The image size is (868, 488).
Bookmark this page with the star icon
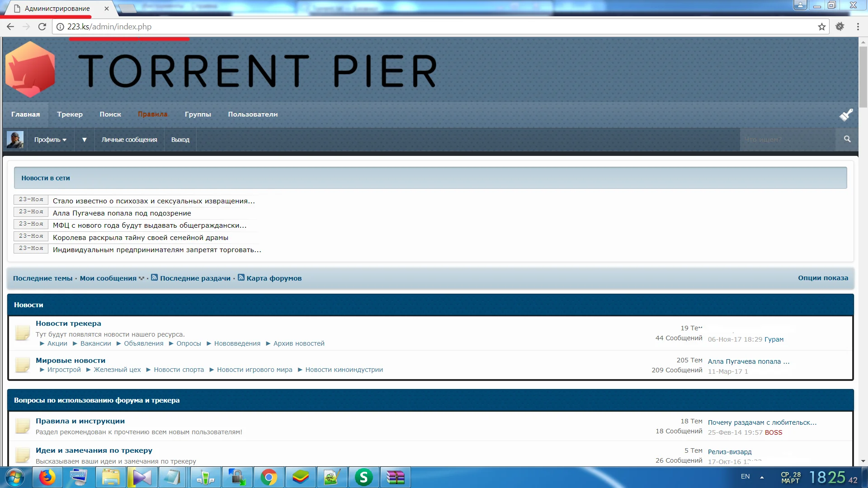tap(821, 27)
